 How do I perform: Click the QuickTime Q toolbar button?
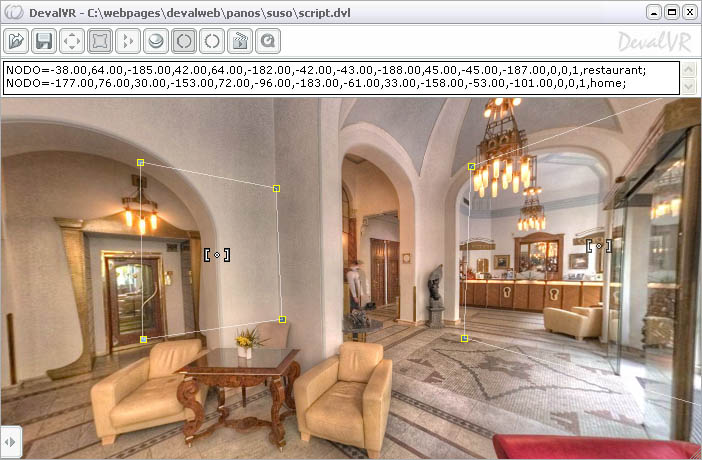268,41
